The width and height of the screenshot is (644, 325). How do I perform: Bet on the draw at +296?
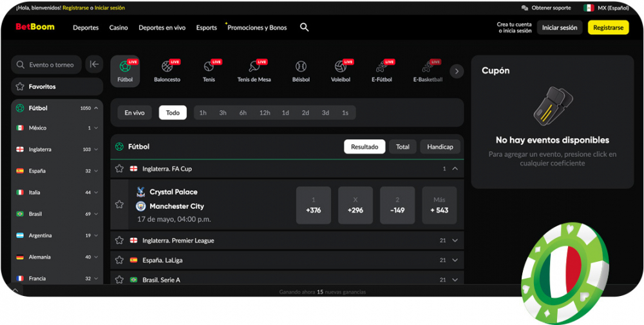point(355,205)
